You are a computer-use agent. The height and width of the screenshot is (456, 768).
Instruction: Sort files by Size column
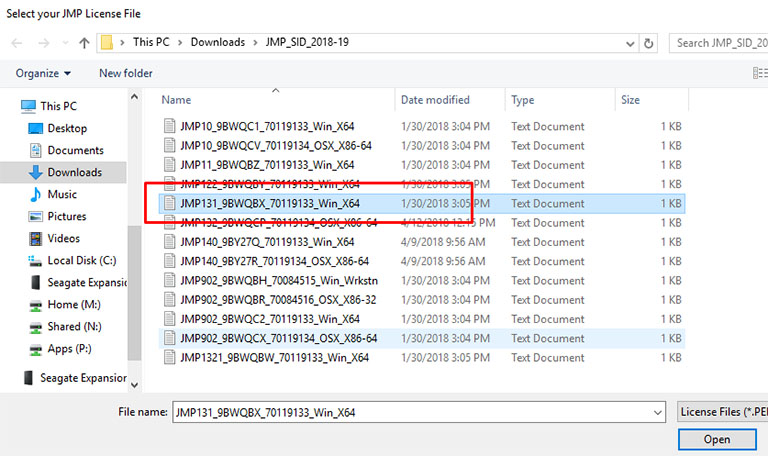pyautogui.click(x=630, y=100)
